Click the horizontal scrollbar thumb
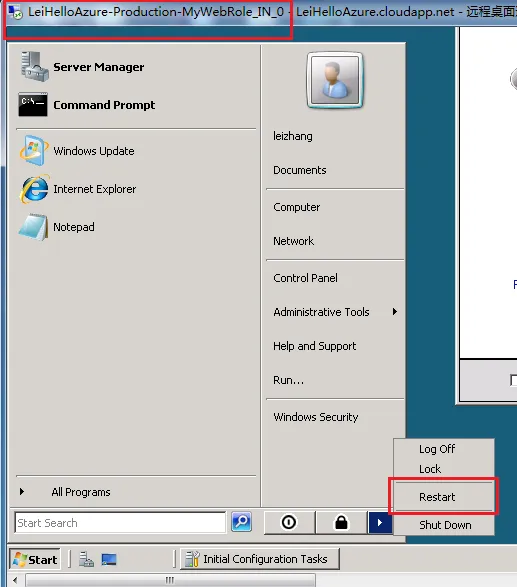Screen dimensions: 517x587 click(170, 580)
